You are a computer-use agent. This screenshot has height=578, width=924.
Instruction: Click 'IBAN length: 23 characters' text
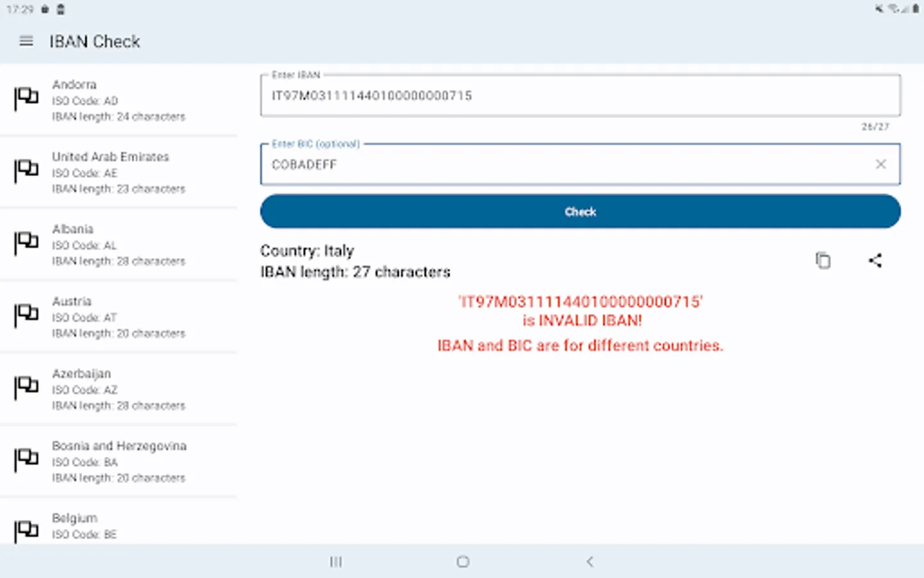(119, 189)
